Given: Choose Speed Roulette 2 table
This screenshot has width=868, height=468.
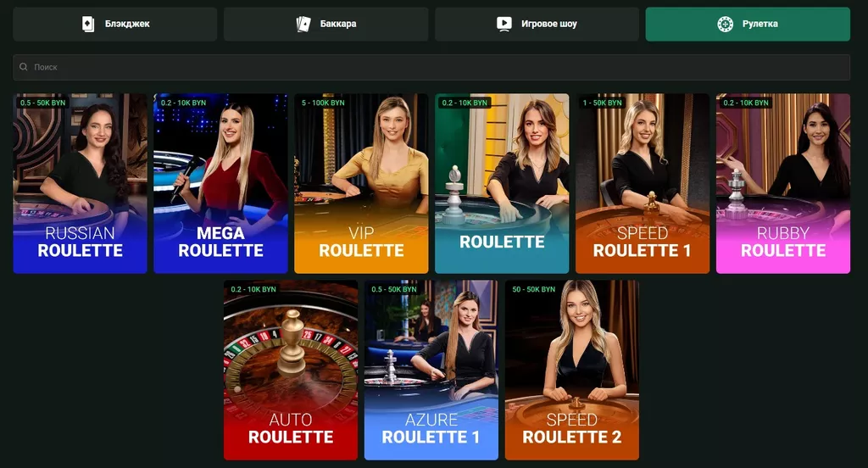Looking at the screenshot, I should click(x=572, y=370).
